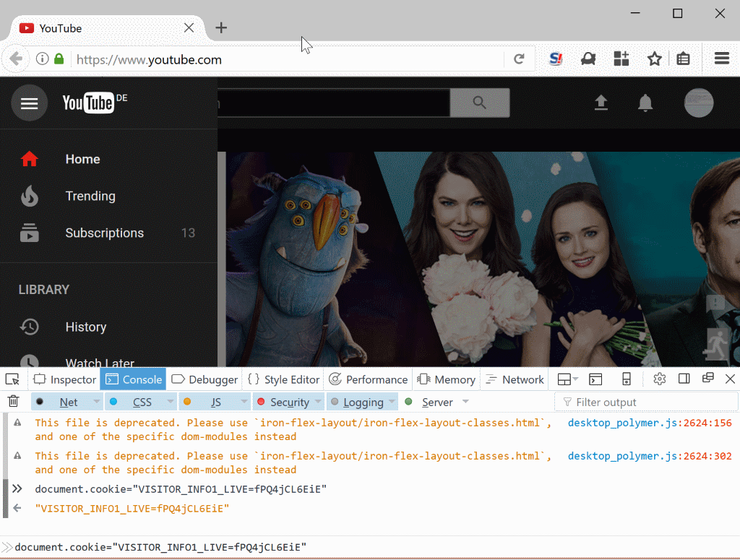Screen dimensions: 740x560
Task: Expand the Net filter dropdown arrow
Action: pyautogui.click(x=97, y=402)
